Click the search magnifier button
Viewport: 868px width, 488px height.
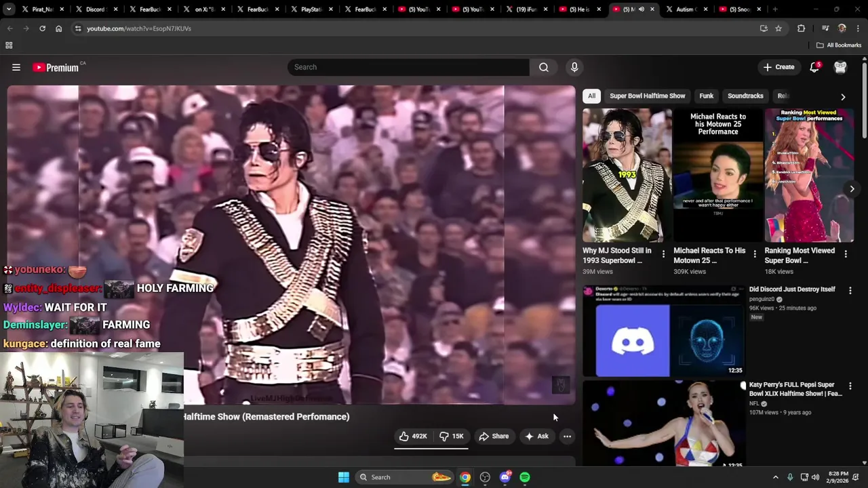click(543, 67)
